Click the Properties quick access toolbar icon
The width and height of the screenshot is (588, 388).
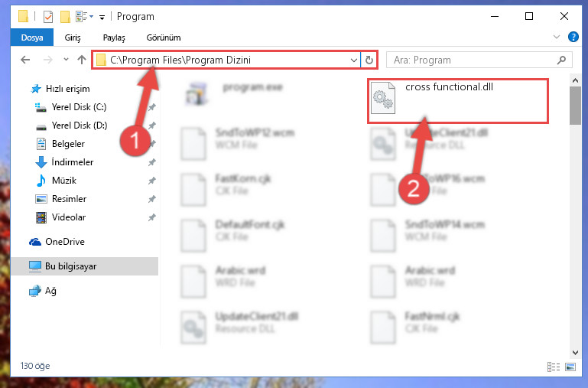(x=48, y=17)
